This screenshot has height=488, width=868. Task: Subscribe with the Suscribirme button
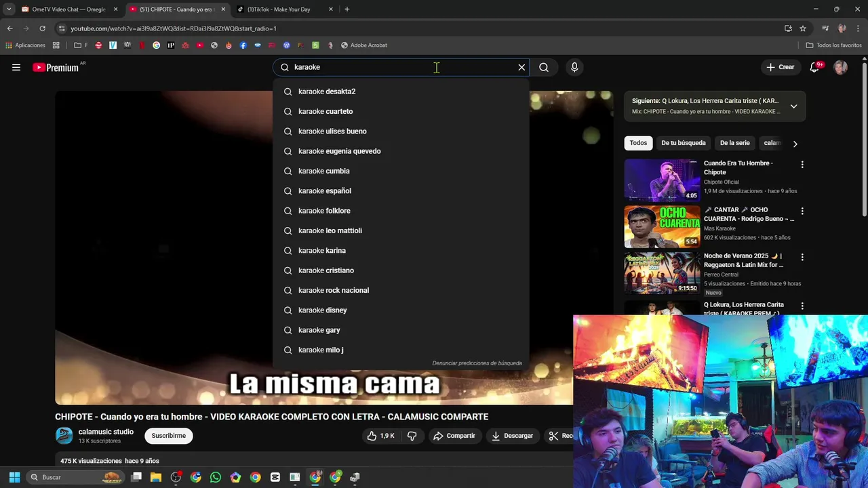[x=169, y=436]
